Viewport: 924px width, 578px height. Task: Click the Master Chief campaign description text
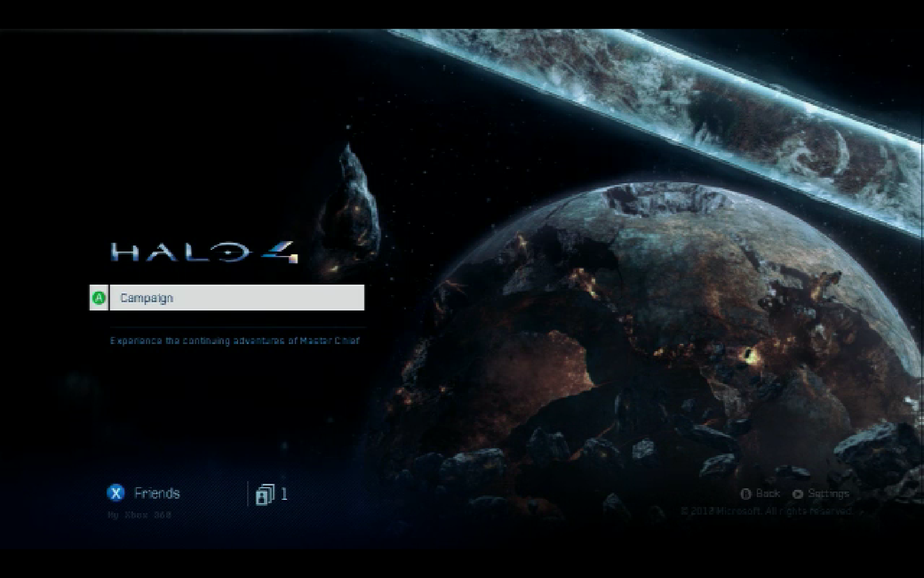click(x=235, y=341)
